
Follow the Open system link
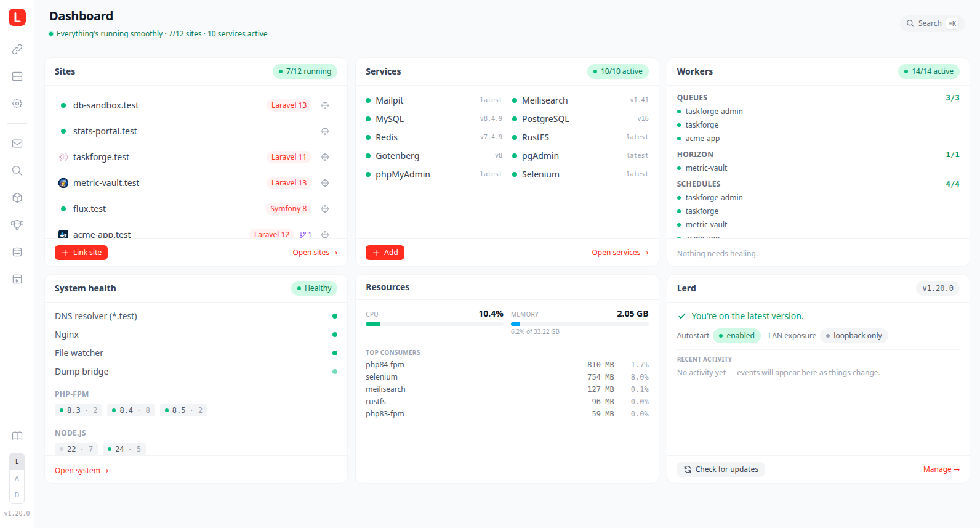click(82, 471)
